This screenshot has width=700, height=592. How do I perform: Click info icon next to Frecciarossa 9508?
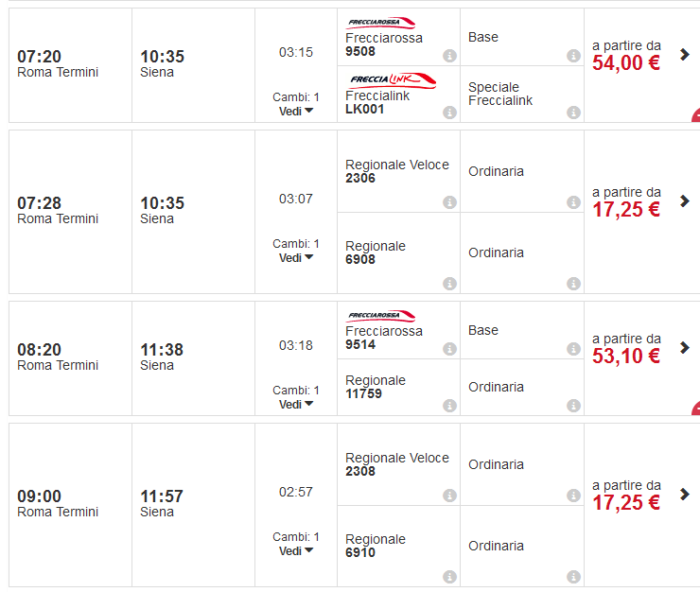(449, 56)
